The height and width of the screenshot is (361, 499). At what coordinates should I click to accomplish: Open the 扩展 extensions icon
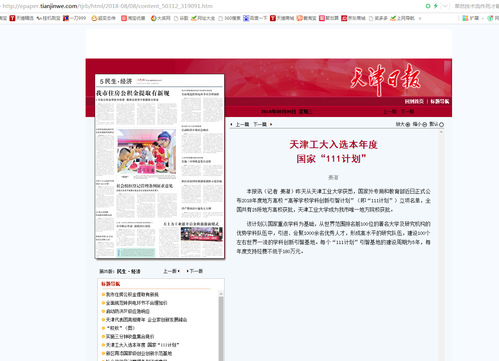coord(465,18)
